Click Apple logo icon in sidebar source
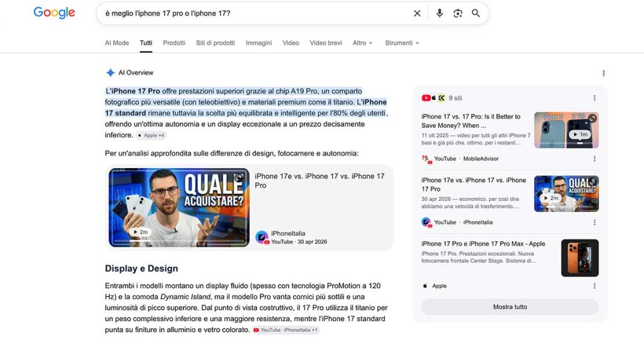Screen dimensions: 644x347 [x=425, y=286]
